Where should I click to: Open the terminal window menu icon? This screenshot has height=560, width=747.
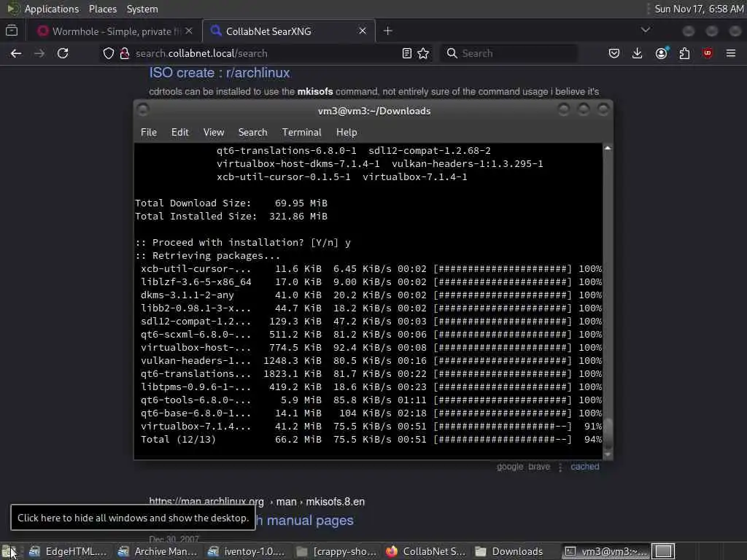coord(143,111)
